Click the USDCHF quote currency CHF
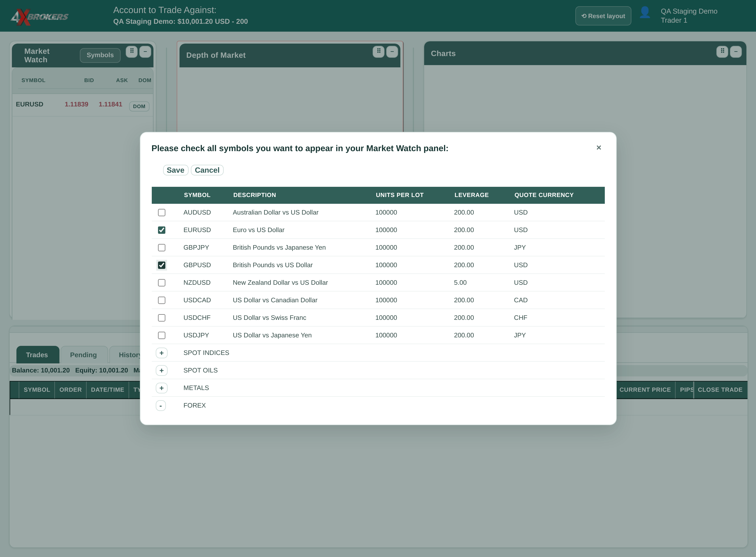The height and width of the screenshot is (557, 756). point(520,318)
